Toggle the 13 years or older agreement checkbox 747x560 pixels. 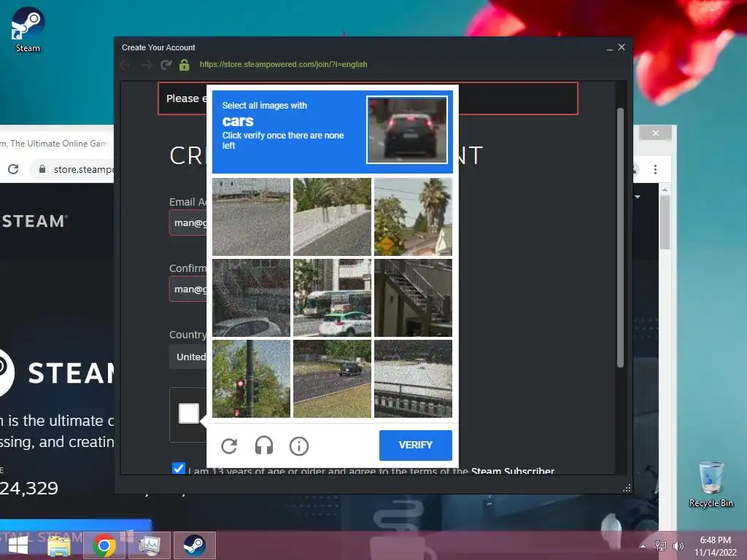click(178, 468)
